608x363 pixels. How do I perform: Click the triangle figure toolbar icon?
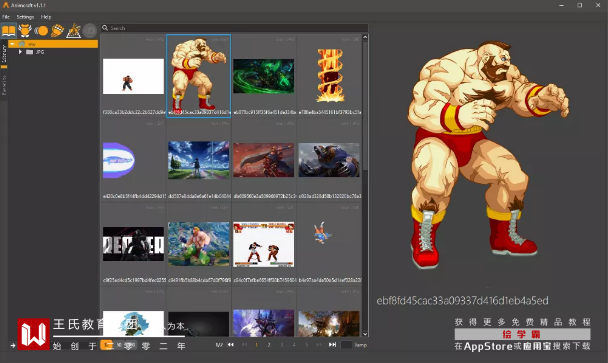click(x=73, y=31)
